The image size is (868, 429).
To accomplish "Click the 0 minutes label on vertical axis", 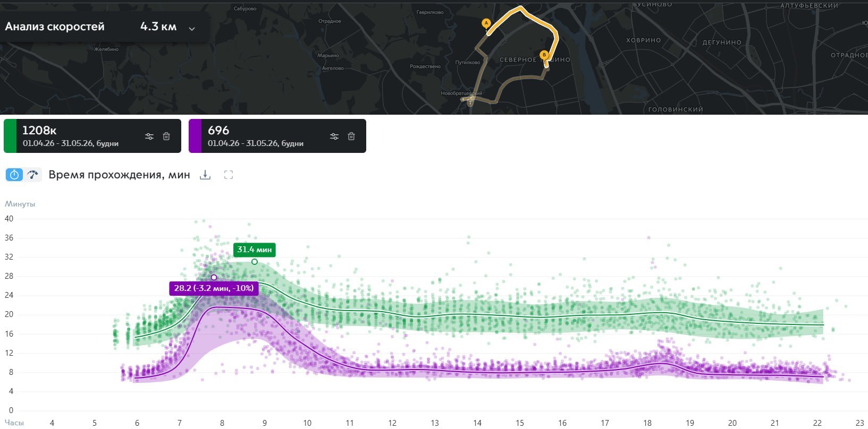I will [x=11, y=410].
